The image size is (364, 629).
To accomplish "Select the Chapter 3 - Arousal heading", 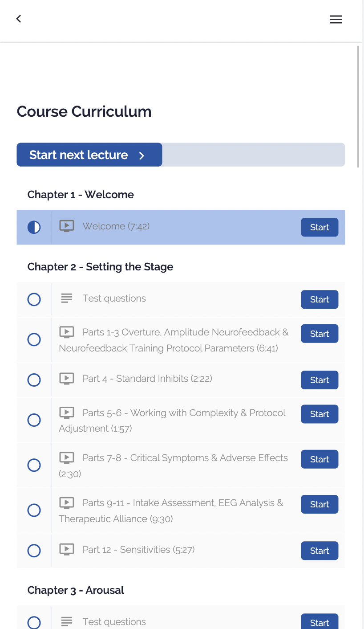I will pos(76,590).
